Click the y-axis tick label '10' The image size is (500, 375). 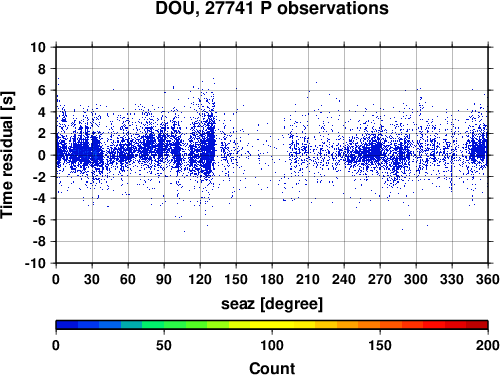38,47
